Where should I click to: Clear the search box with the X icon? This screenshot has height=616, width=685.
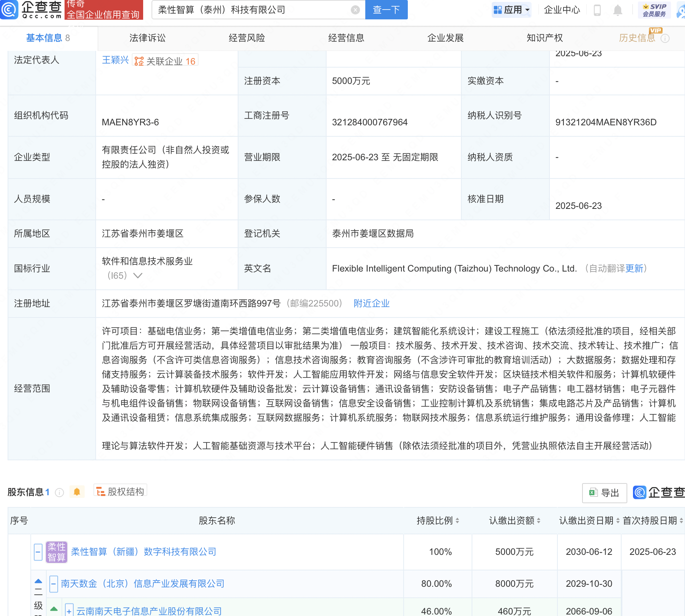[355, 10]
